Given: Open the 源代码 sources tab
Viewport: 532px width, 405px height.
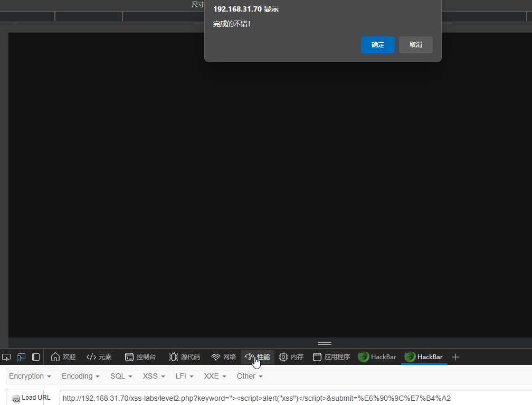Looking at the screenshot, I should tap(184, 357).
